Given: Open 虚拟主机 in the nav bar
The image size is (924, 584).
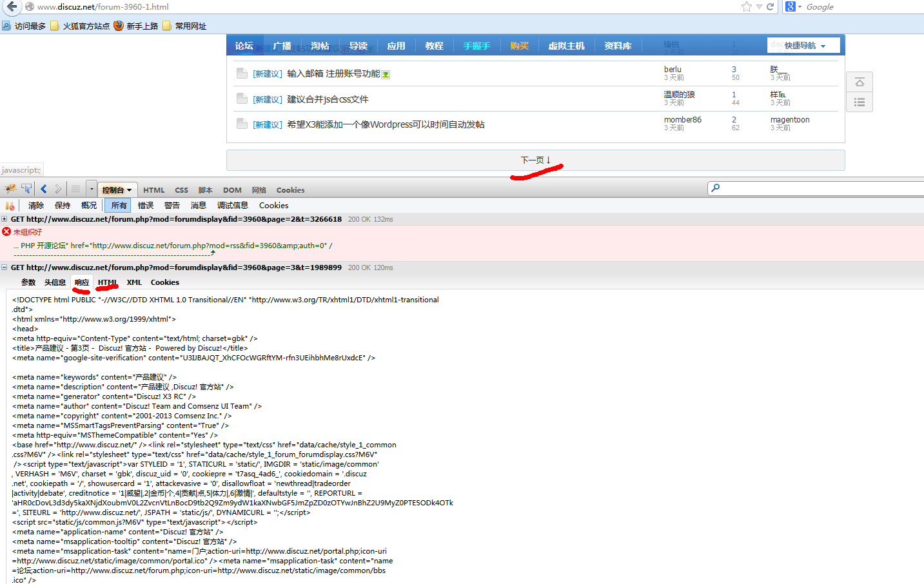Looking at the screenshot, I should click(566, 46).
